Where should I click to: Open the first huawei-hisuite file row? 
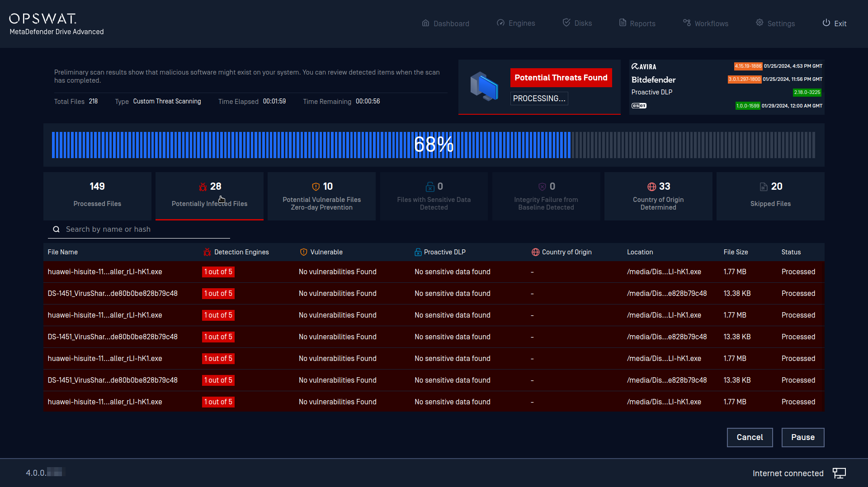[x=434, y=272]
